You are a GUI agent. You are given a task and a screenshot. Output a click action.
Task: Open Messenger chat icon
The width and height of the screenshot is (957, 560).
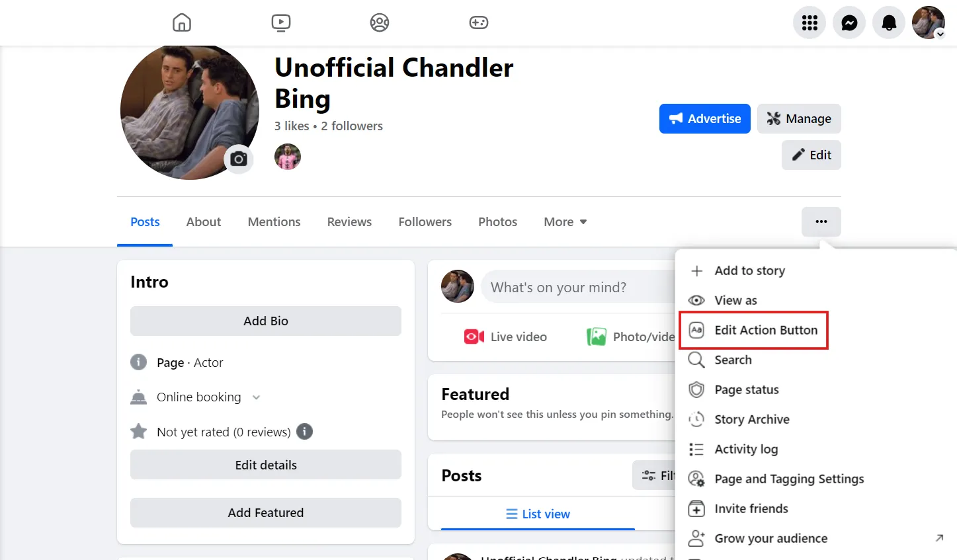coord(849,23)
